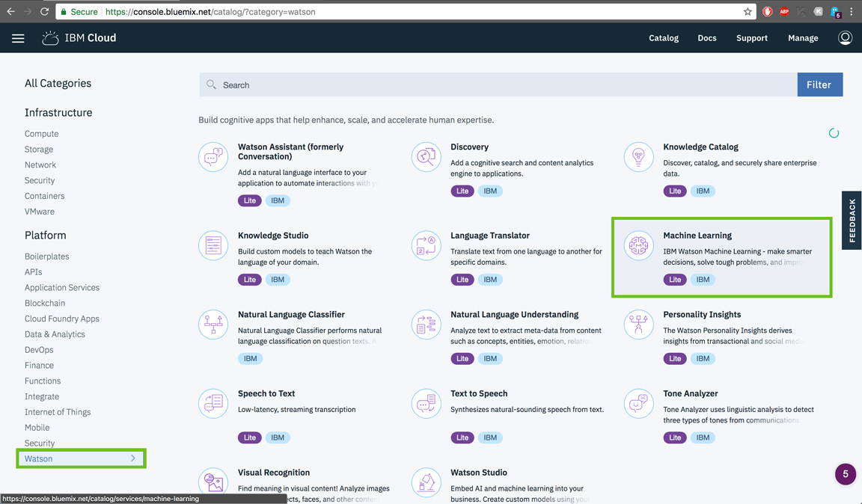The height and width of the screenshot is (504, 862).
Task: Click the Language Translator service icon
Action: pyautogui.click(x=426, y=245)
